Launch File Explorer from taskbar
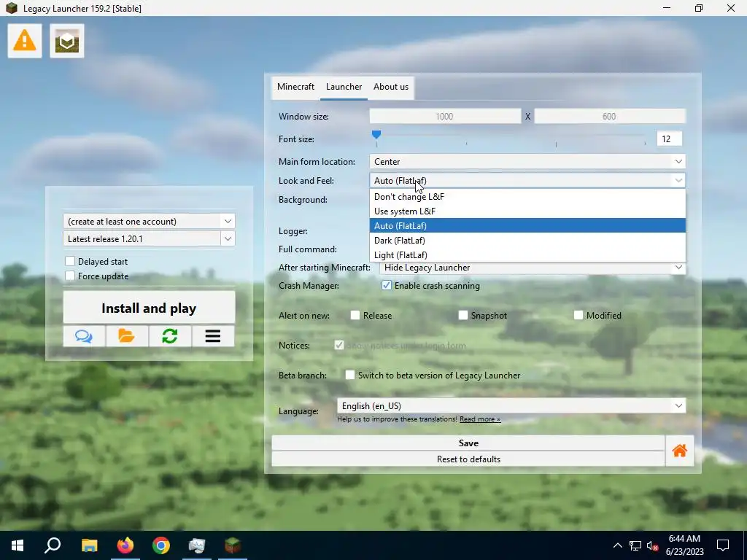The image size is (747, 560). coord(89,545)
